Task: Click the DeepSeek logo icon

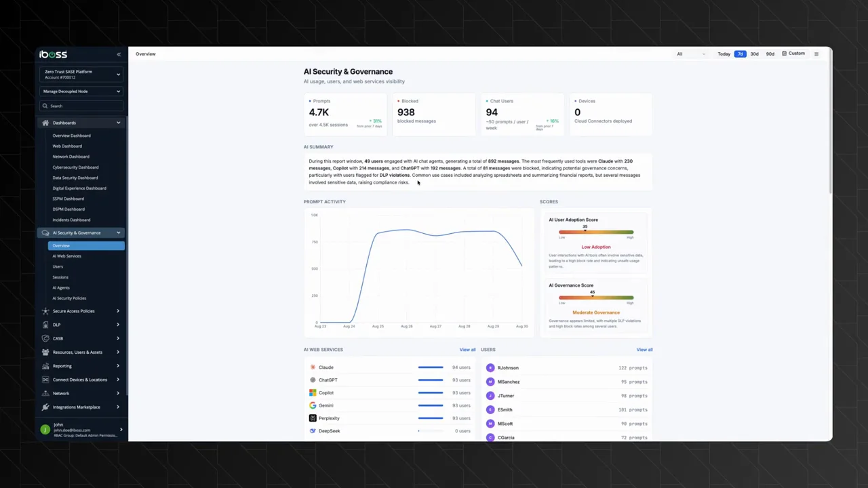Action: (x=313, y=431)
